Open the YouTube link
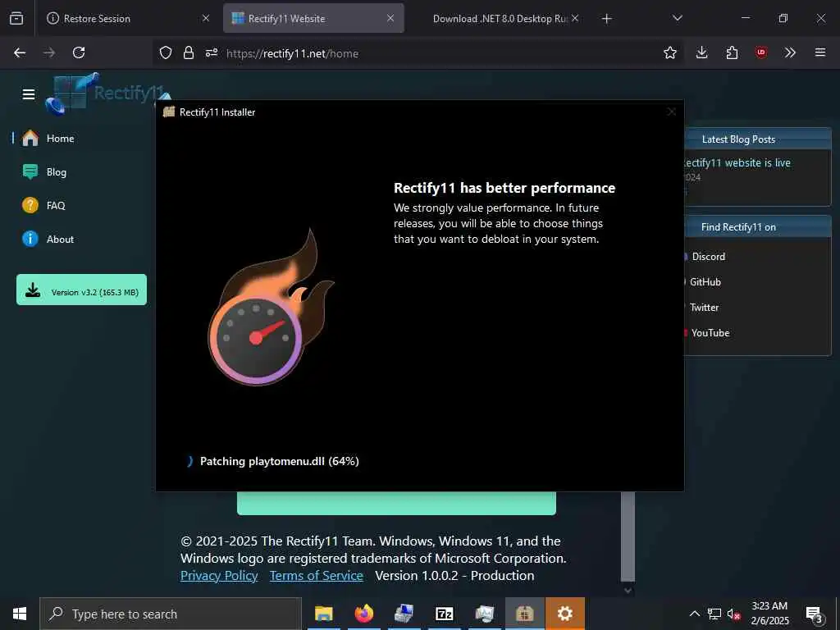The width and height of the screenshot is (840, 630). click(710, 333)
